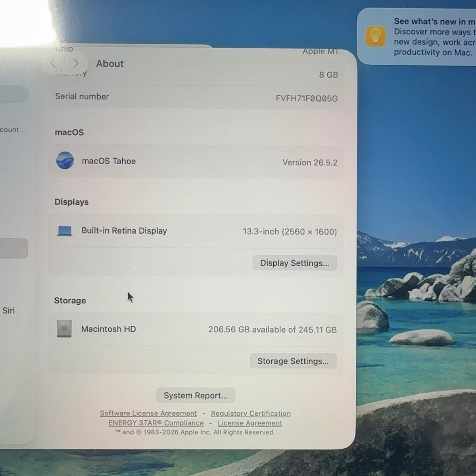
Task: Open the Regulatory Certification link
Action: [x=251, y=413]
